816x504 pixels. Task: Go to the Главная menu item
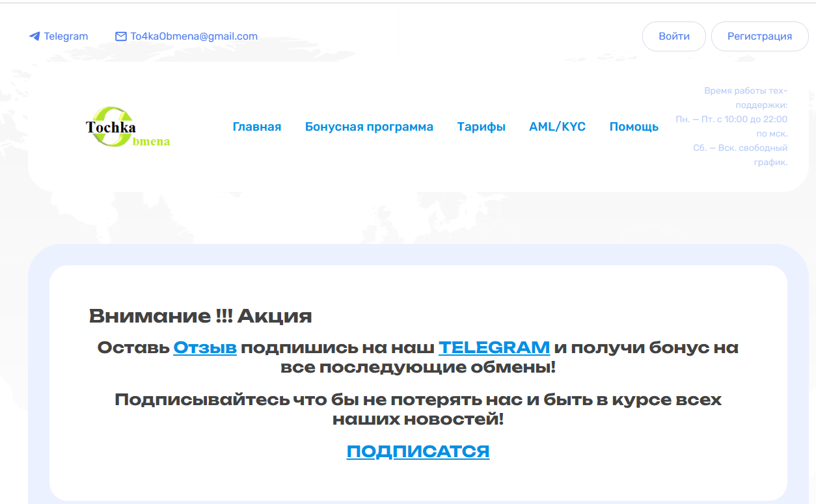pyautogui.click(x=257, y=127)
